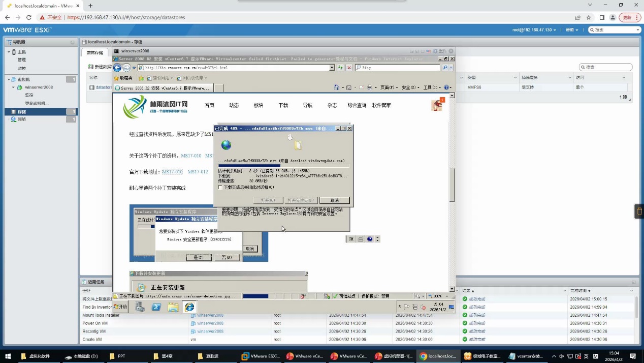Image resolution: width=644 pixels, height=363 pixels.
Task: Click the IE print icon in command bar
Action: click(x=370, y=87)
